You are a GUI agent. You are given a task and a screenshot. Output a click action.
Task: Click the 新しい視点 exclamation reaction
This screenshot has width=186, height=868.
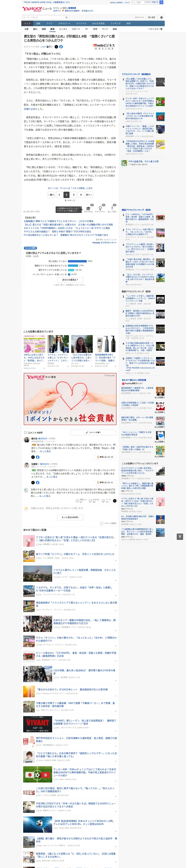click(x=112, y=209)
